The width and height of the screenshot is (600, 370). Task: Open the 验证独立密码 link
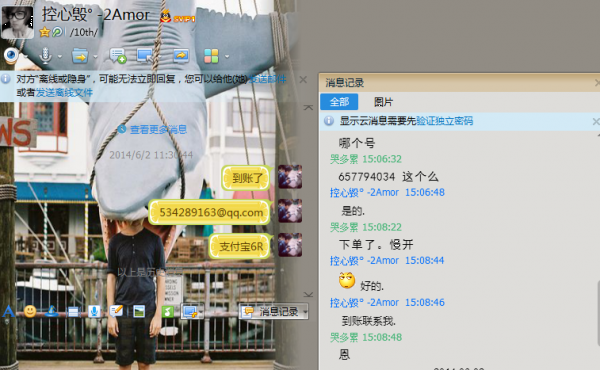(445, 121)
